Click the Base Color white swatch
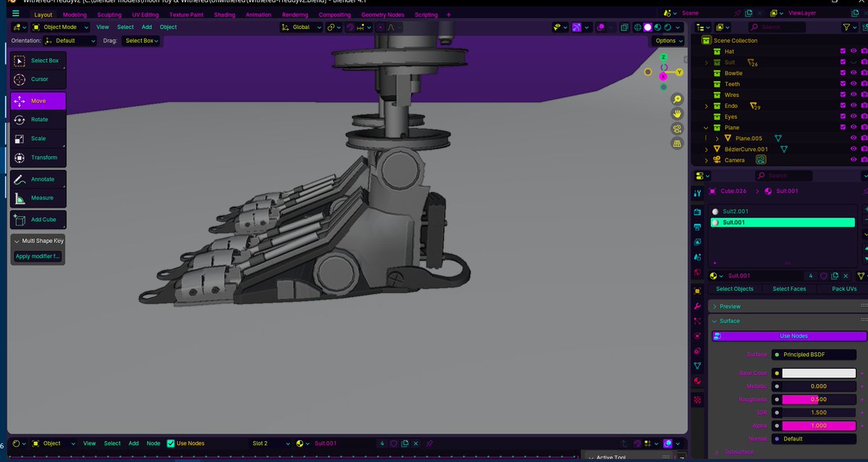This screenshot has height=462, width=868. 818,373
